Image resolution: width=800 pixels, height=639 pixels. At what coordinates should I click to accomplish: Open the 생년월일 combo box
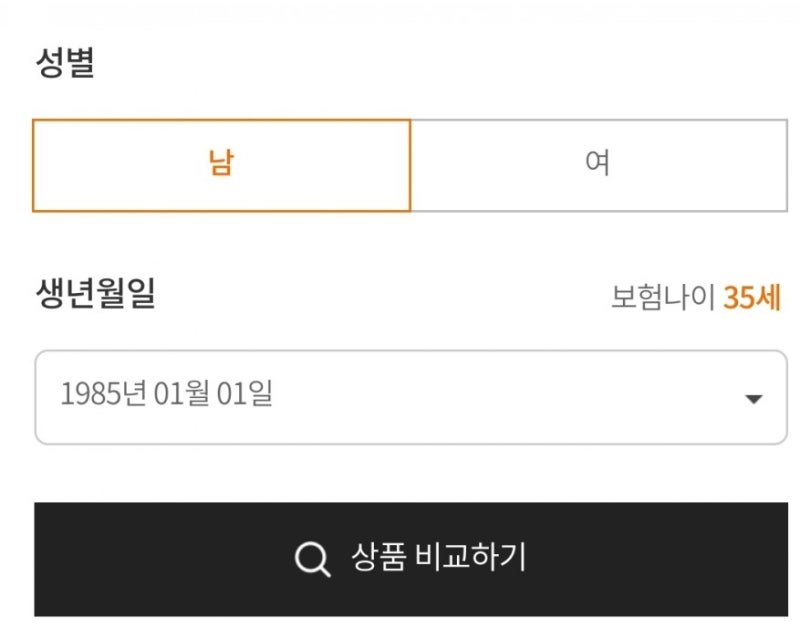coord(410,397)
